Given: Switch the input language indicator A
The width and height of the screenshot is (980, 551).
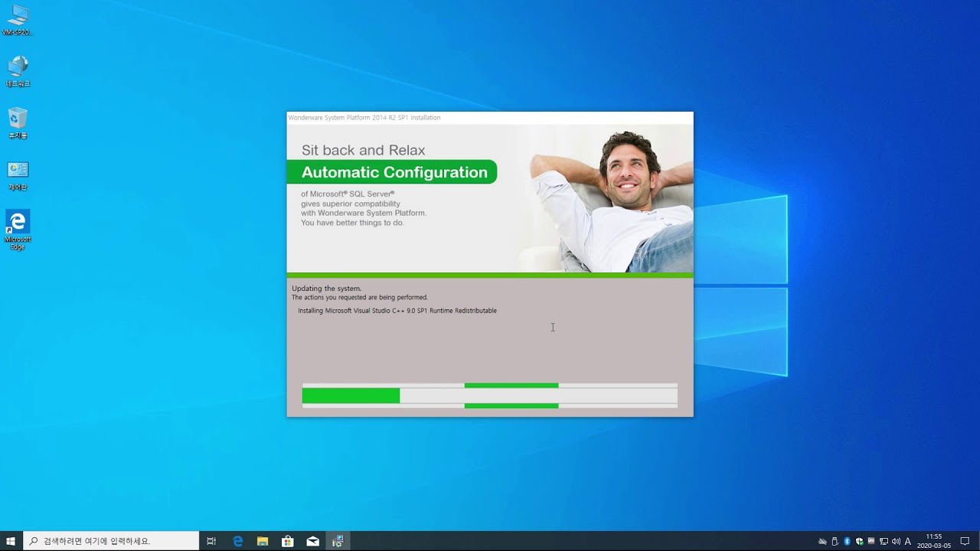Looking at the screenshot, I should 908,541.
